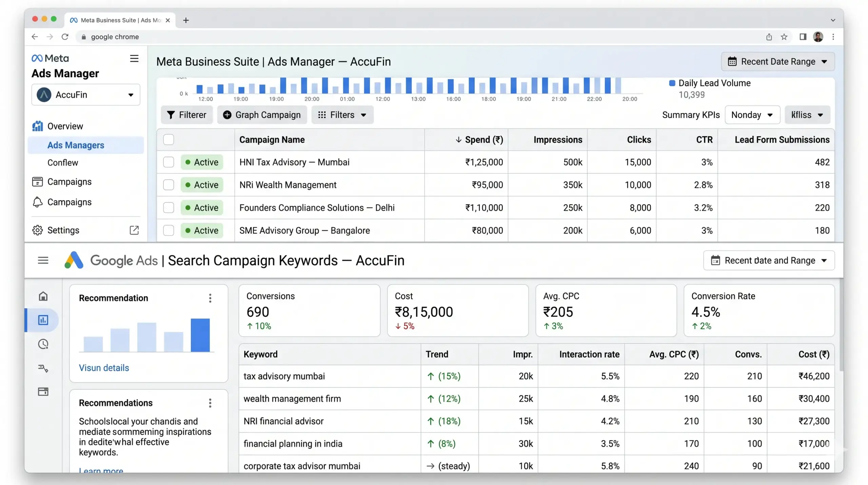Screen dimensions: 868x485
Task: Open Recommendation card three-dot menu
Action: click(x=210, y=298)
